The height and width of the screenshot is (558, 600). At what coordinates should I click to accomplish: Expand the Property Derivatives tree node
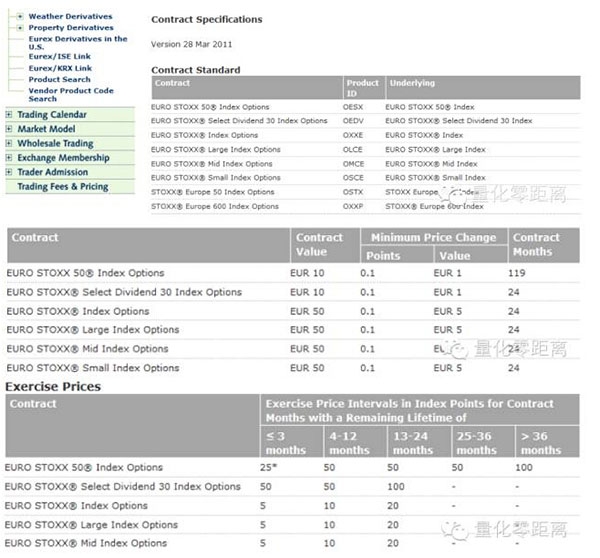tap(20, 28)
